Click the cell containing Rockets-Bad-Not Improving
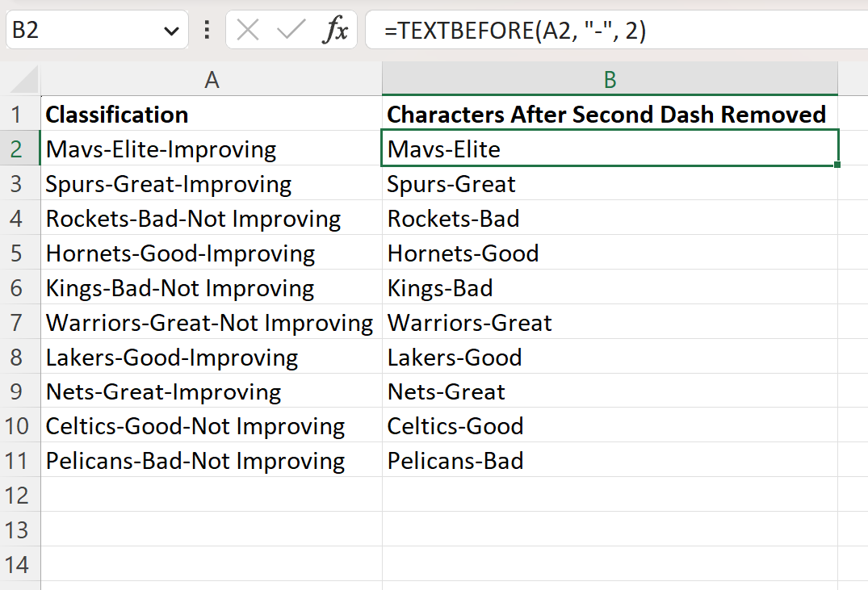Viewport: 868px width, 590px height. (x=211, y=218)
